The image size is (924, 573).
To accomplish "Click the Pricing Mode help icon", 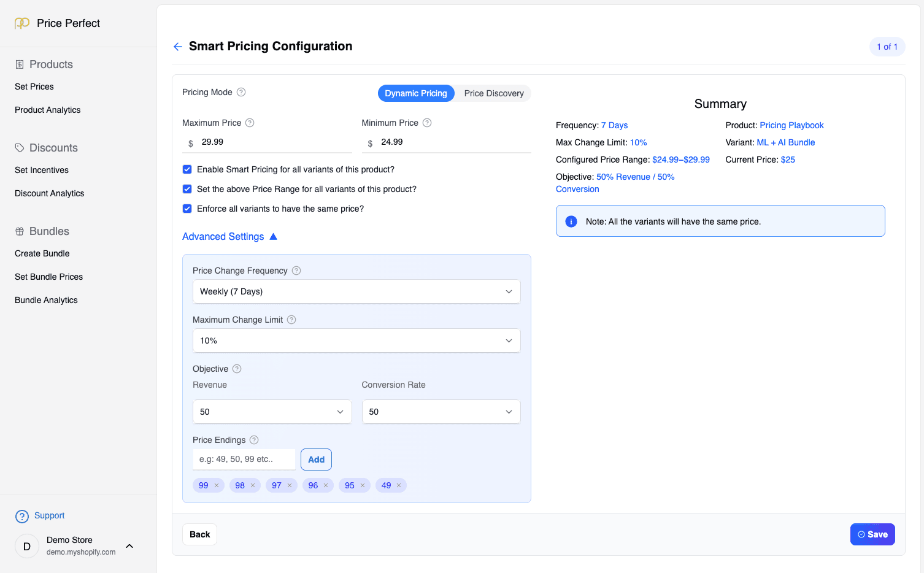I will click(x=241, y=92).
